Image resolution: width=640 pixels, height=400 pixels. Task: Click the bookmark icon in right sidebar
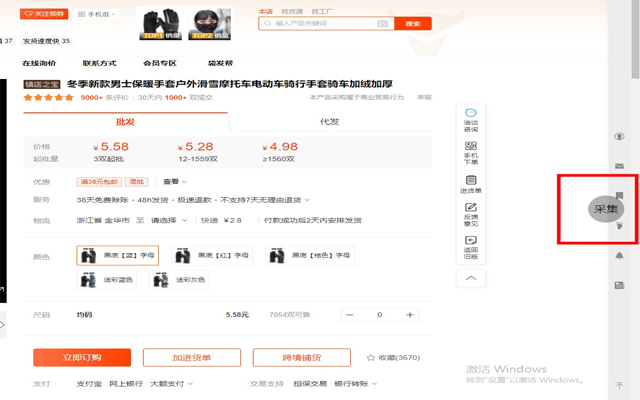tap(619, 196)
